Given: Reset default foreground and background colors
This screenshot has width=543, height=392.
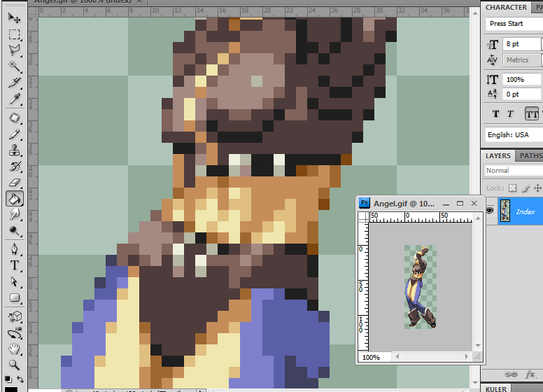Looking at the screenshot, I should [x=8, y=379].
